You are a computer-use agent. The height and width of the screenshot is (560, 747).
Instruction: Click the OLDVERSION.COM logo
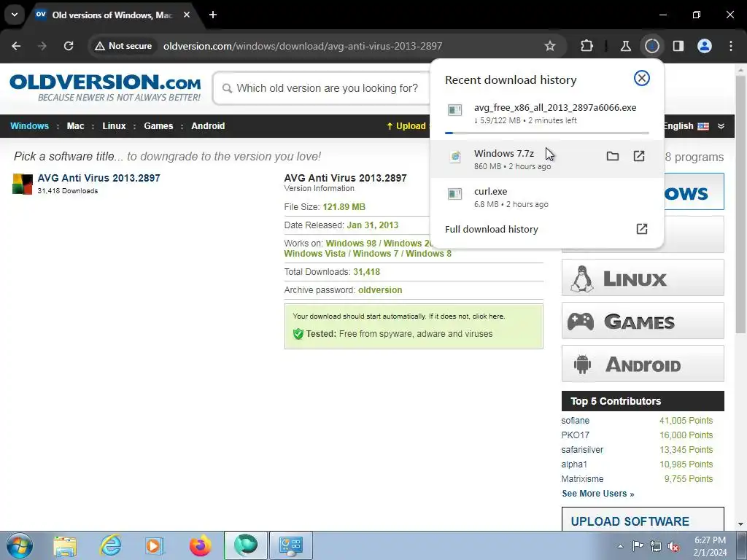[x=105, y=88]
